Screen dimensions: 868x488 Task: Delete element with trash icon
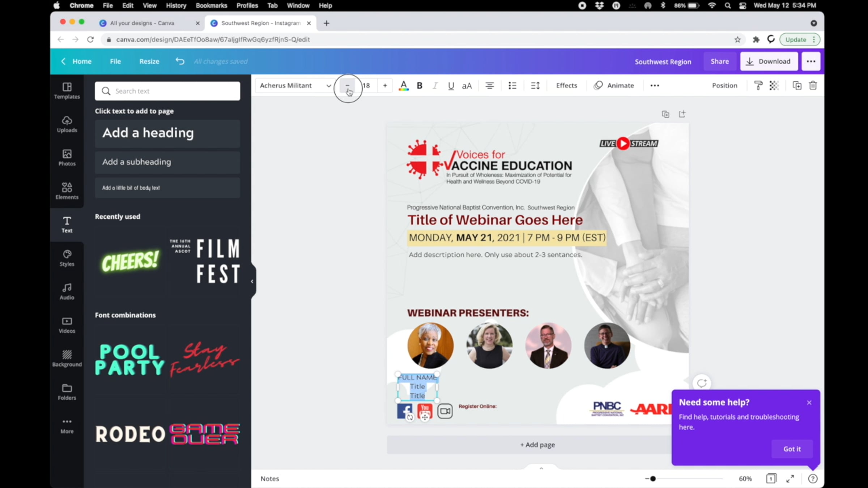(813, 86)
